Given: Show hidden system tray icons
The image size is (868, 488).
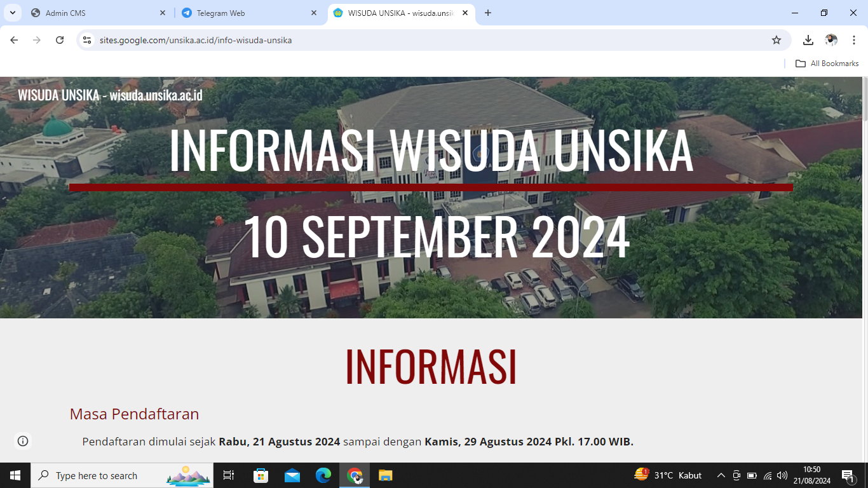Looking at the screenshot, I should pyautogui.click(x=721, y=475).
